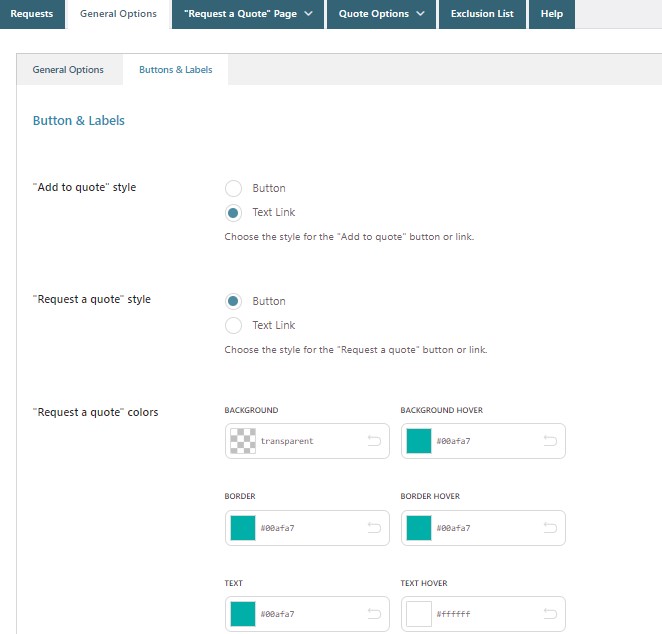Reset the Text color field
Viewport: 662px width, 634px height.
click(x=374, y=614)
